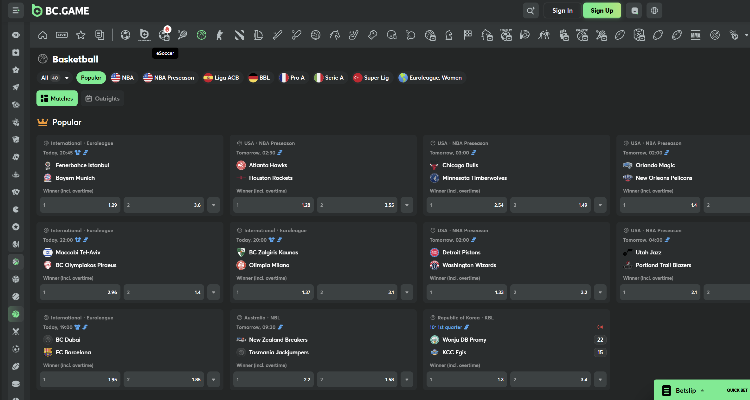Image resolution: width=750 pixels, height=400 pixels.
Task: Switch to the Outrights tab
Action: coord(102,98)
